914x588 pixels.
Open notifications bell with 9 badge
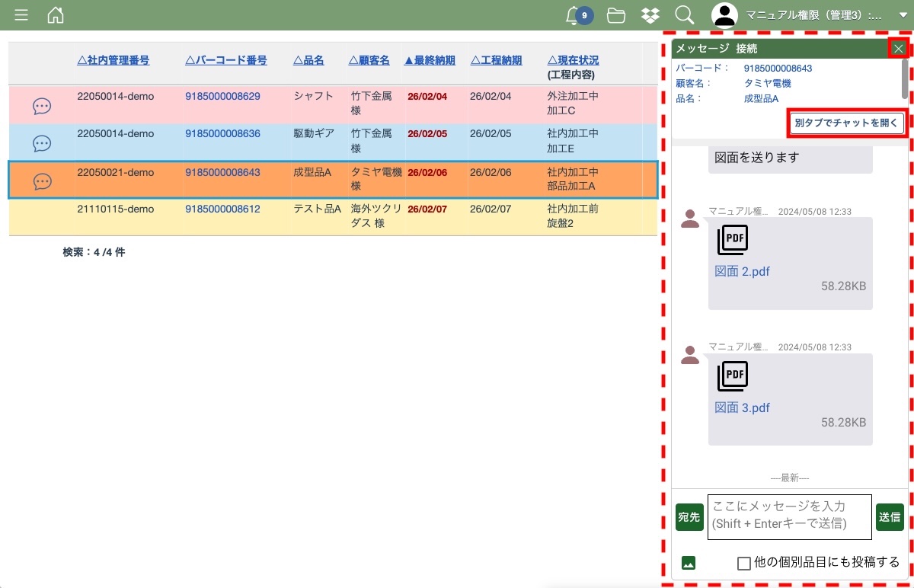tap(574, 15)
